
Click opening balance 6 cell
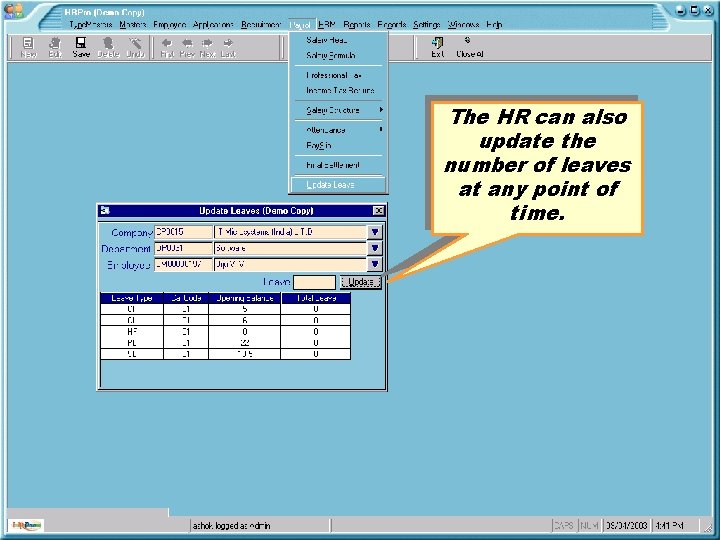pyautogui.click(x=245, y=320)
